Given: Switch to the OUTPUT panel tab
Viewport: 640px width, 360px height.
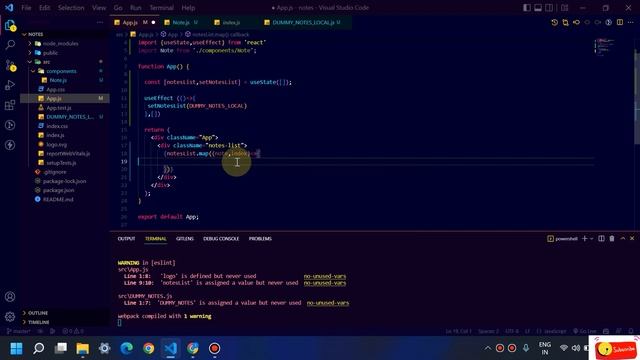Looking at the screenshot, I should point(126,239).
